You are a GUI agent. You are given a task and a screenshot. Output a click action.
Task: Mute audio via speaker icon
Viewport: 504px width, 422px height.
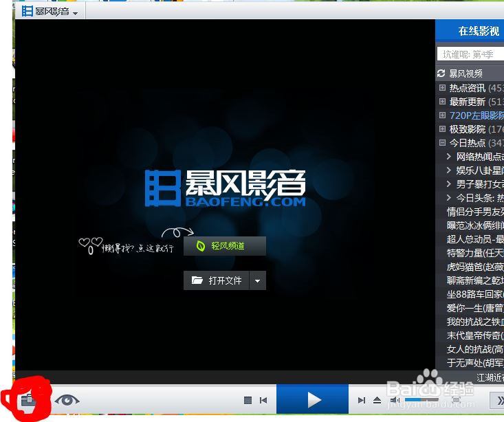click(x=395, y=400)
